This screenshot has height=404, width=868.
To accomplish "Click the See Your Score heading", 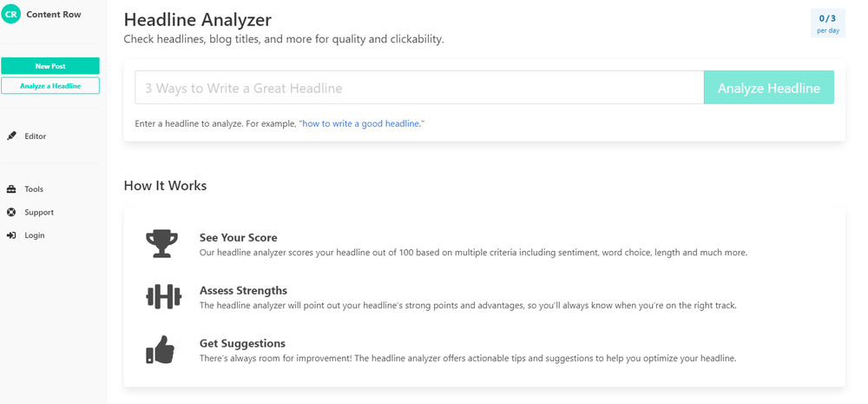I will (x=238, y=237).
